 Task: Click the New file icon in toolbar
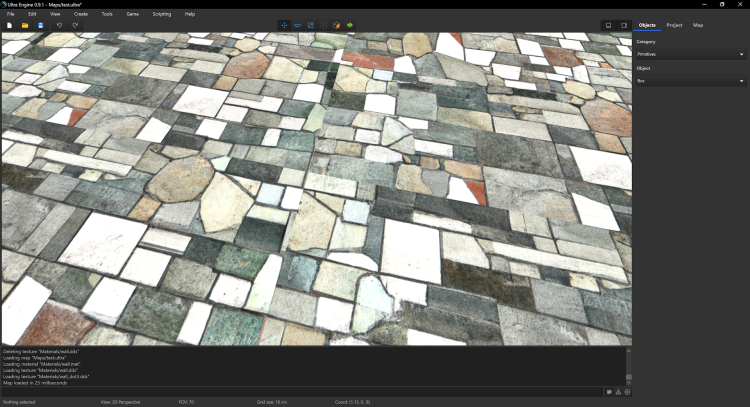(9, 25)
